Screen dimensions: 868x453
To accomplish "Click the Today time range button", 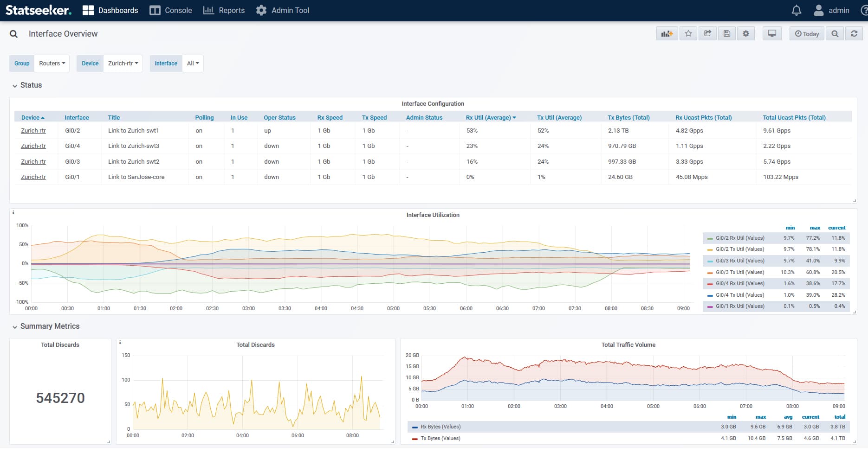I will [x=807, y=34].
